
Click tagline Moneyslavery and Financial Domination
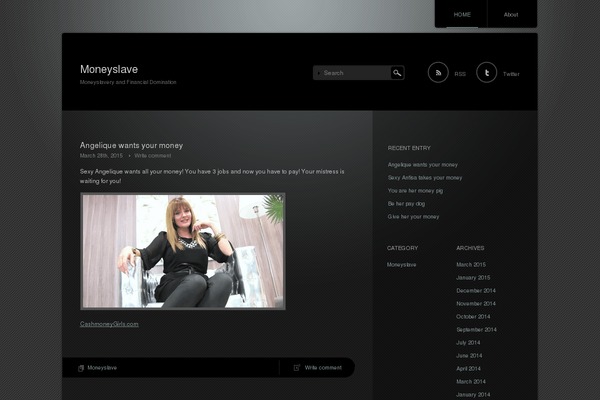click(x=128, y=82)
